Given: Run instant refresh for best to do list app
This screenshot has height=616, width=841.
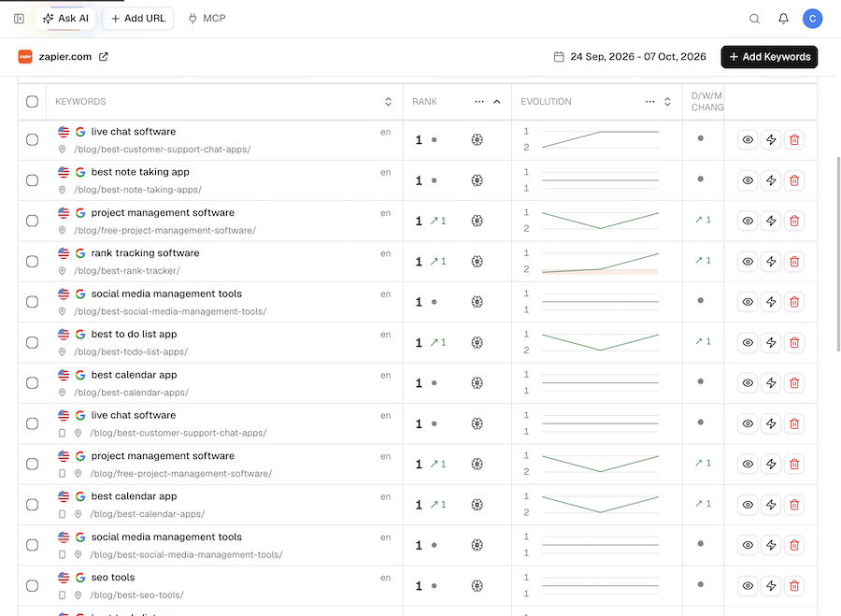Looking at the screenshot, I should 771,342.
